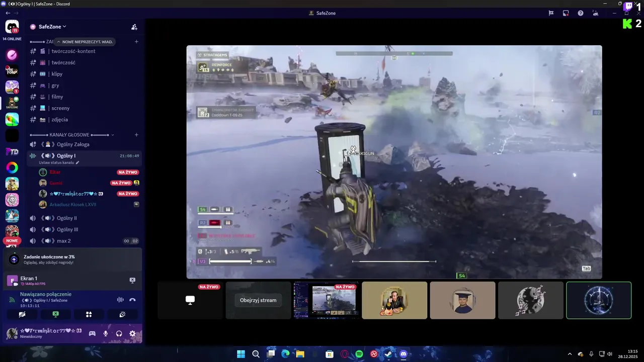Go back with the Discord back arrow
The height and width of the screenshot is (362, 644).
click(x=8, y=13)
